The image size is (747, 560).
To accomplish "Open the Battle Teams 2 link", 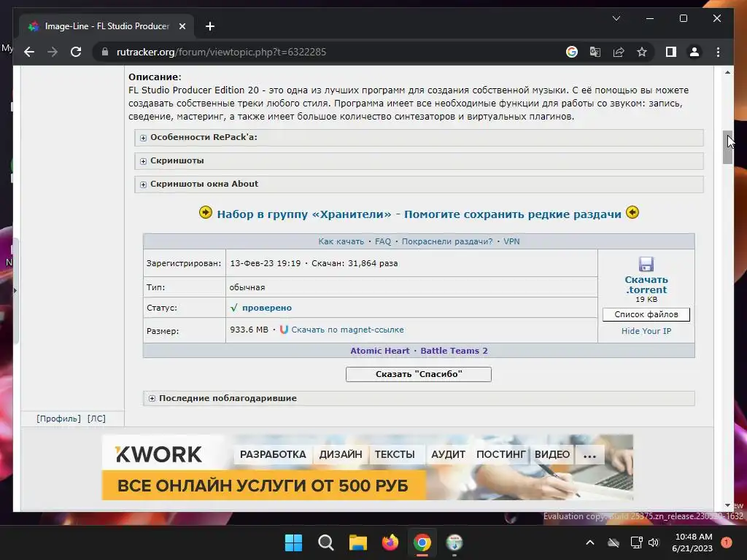I will (454, 351).
